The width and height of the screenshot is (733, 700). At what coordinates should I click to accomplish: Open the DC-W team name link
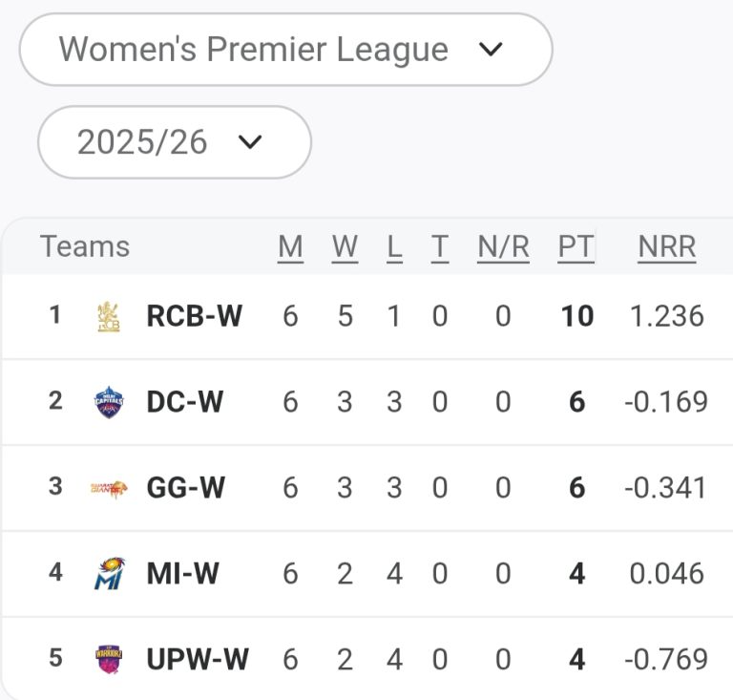coord(184,402)
